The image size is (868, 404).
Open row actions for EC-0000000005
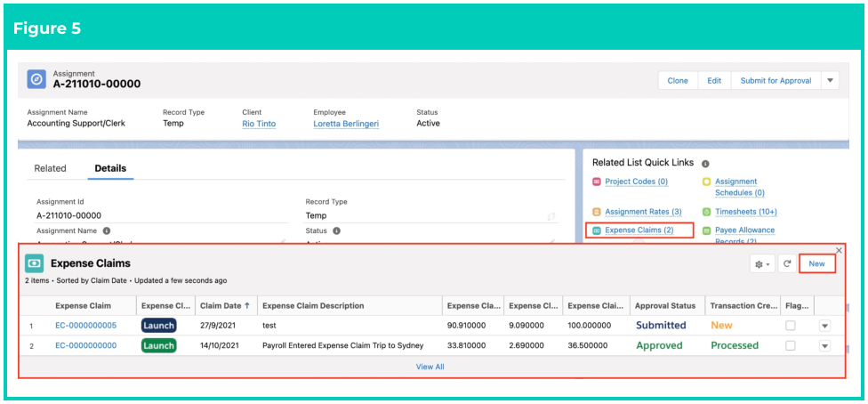tap(824, 326)
